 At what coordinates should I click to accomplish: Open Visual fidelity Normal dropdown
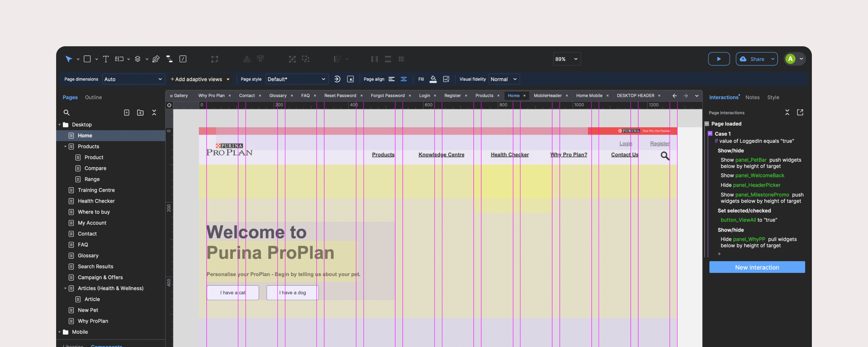[x=504, y=79]
